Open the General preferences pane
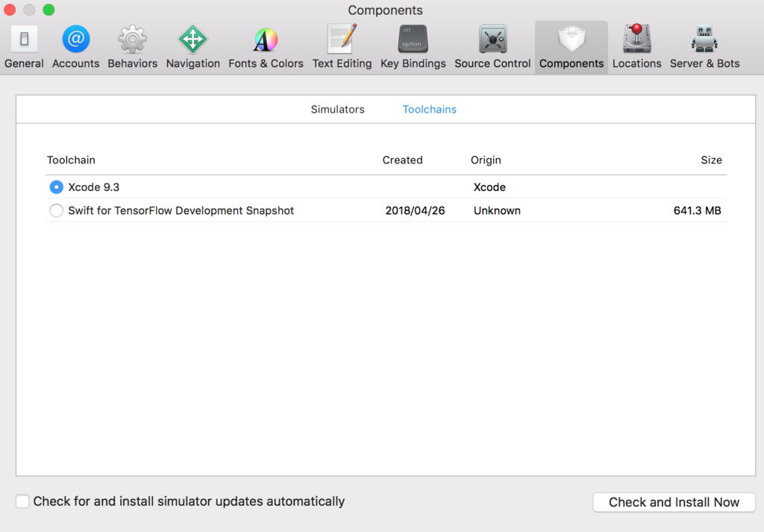 [x=24, y=47]
